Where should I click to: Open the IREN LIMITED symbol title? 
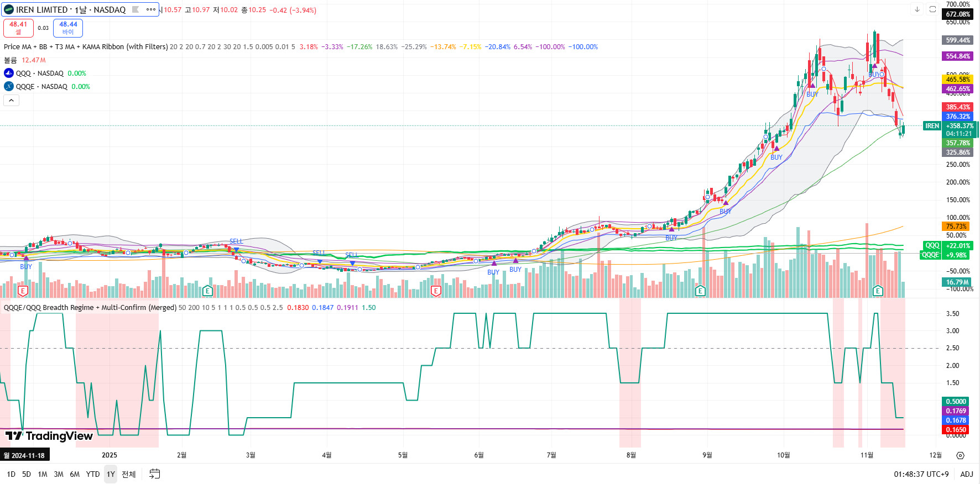(71, 9)
